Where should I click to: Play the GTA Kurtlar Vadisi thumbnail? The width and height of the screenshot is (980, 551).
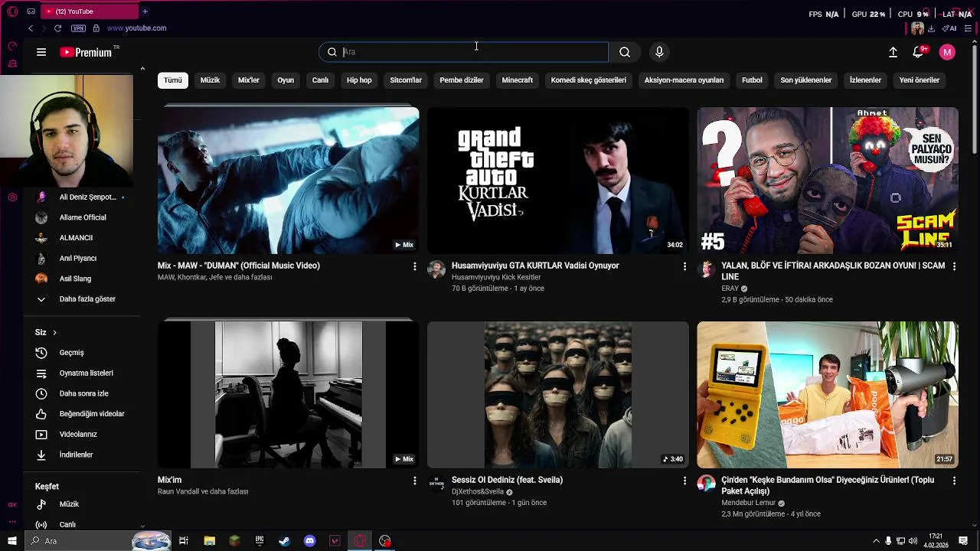pyautogui.click(x=558, y=181)
